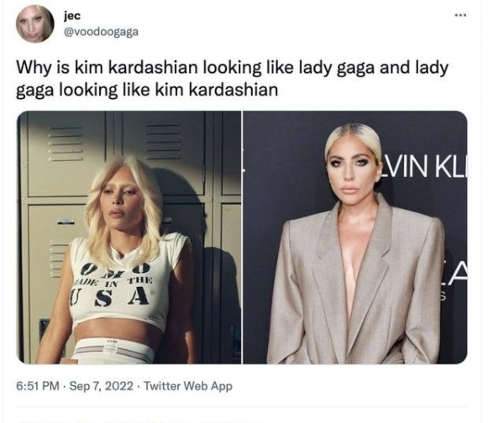Open the left photo with the lockers
Screen dimensions: 504x423
pos(129,238)
